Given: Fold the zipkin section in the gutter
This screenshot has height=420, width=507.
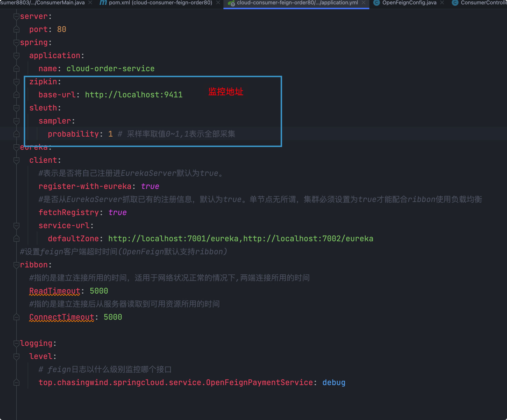Looking at the screenshot, I should pyautogui.click(x=16, y=82).
